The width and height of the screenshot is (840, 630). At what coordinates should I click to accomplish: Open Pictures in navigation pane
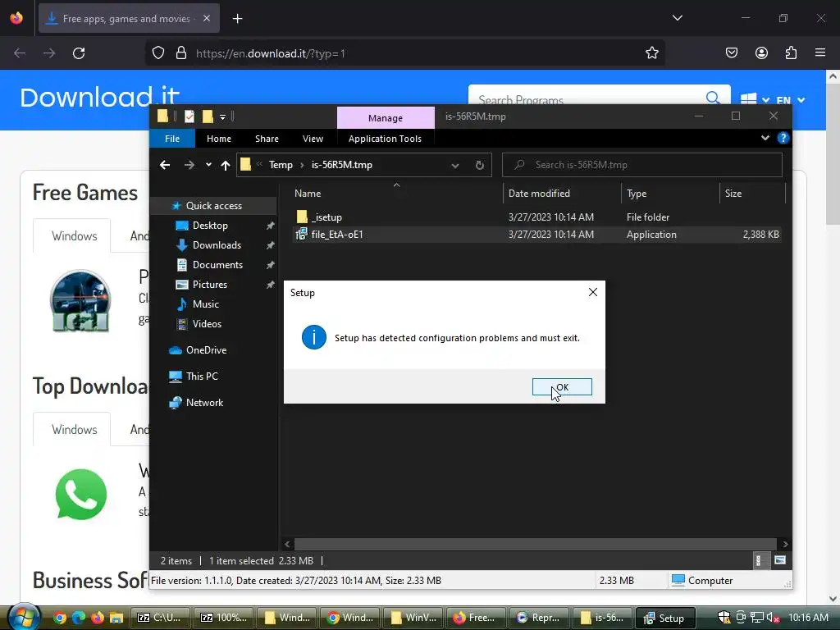tap(209, 285)
